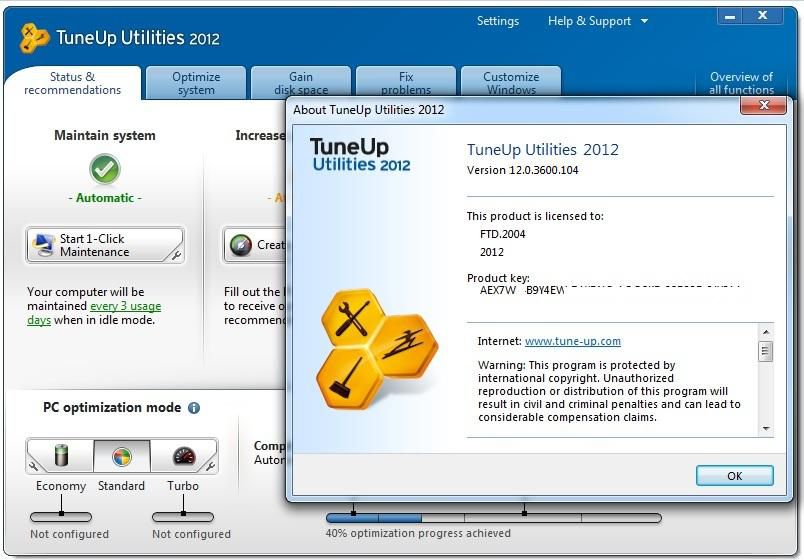Click the wrench beside the Turbo gauge
Screen dimensions: 804x560
(x=210, y=466)
